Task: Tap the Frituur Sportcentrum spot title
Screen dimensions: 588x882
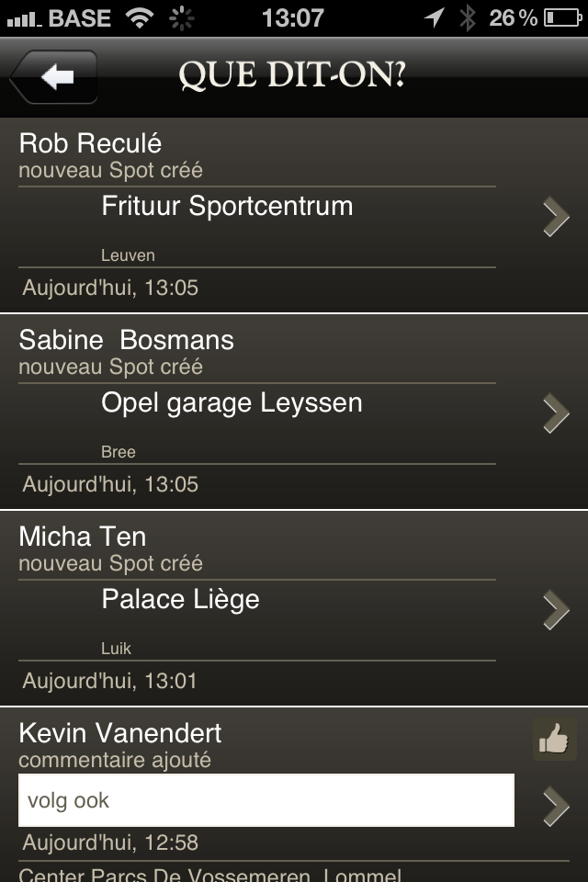Action: click(227, 206)
